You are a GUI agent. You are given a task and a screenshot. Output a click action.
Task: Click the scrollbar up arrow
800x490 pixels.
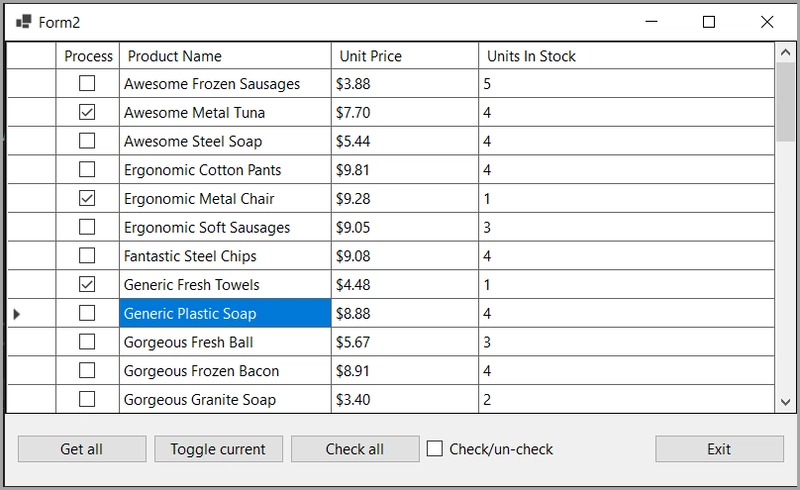pyautogui.click(x=786, y=52)
